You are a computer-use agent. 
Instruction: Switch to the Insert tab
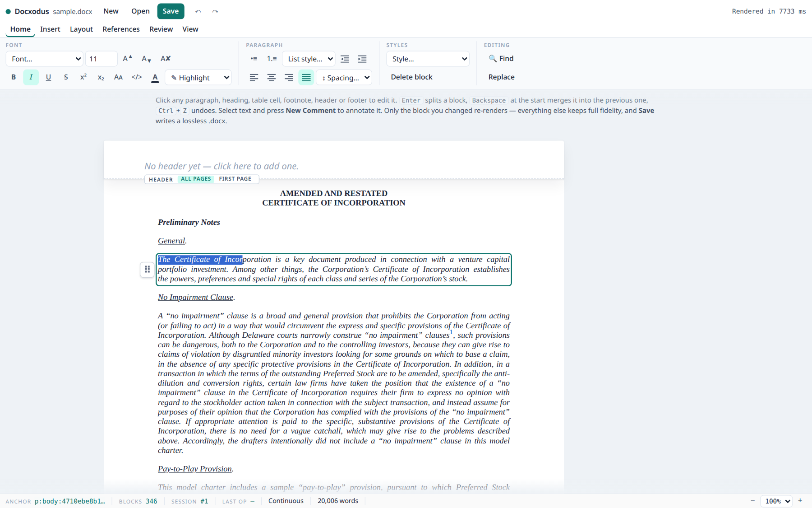tap(50, 29)
